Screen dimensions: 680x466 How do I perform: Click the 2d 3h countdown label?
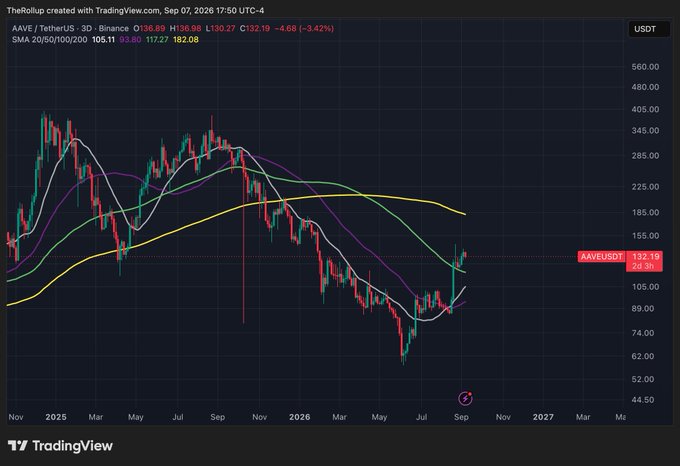coord(642,266)
